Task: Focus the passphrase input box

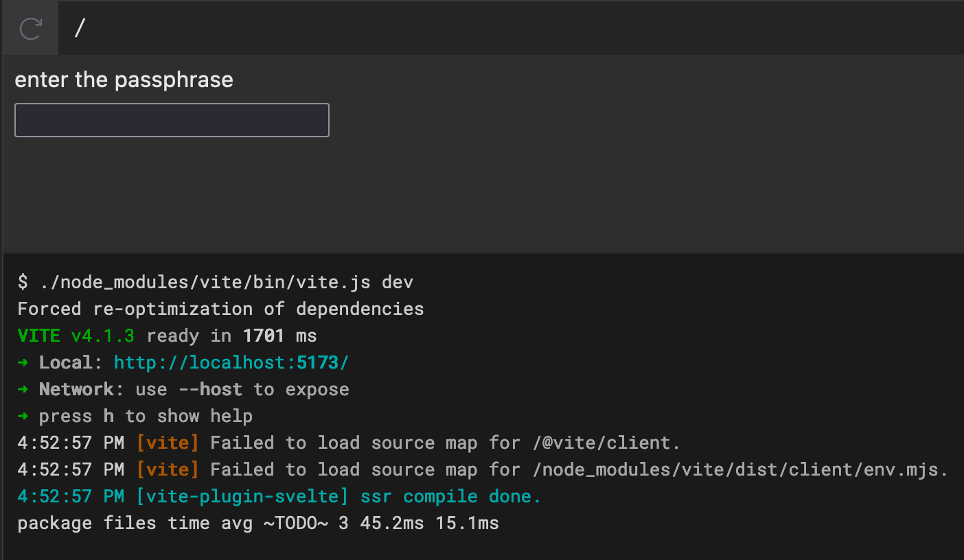Action: 172,120
